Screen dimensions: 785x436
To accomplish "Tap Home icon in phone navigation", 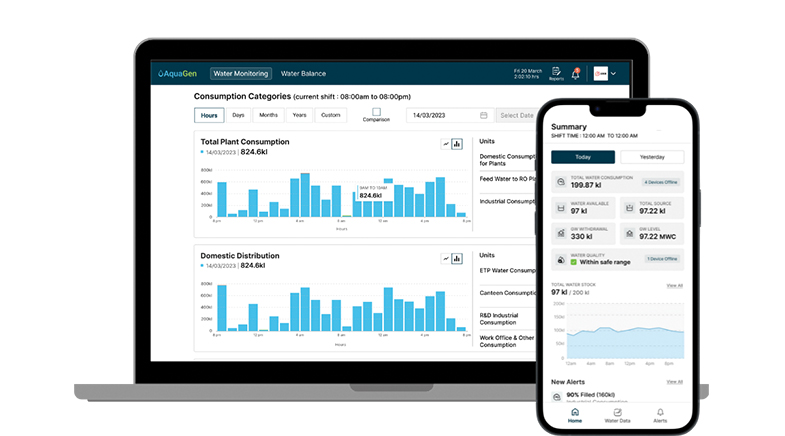I will pos(574,413).
